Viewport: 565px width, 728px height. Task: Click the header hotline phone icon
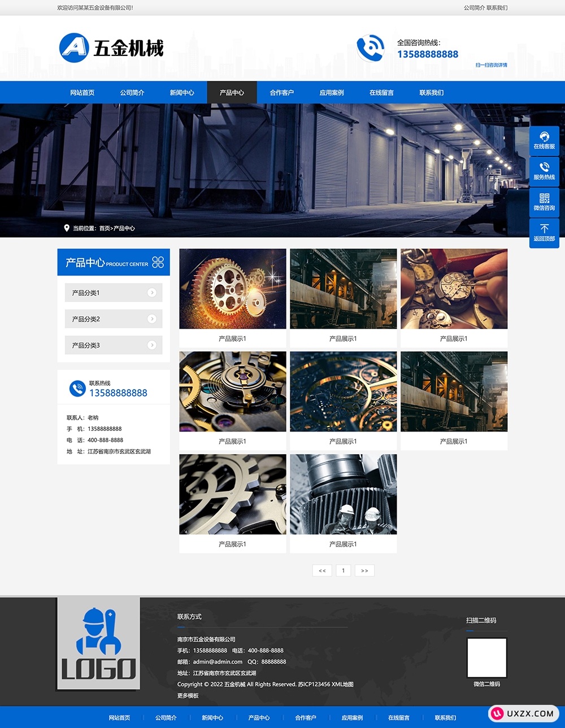pyautogui.click(x=371, y=48)
